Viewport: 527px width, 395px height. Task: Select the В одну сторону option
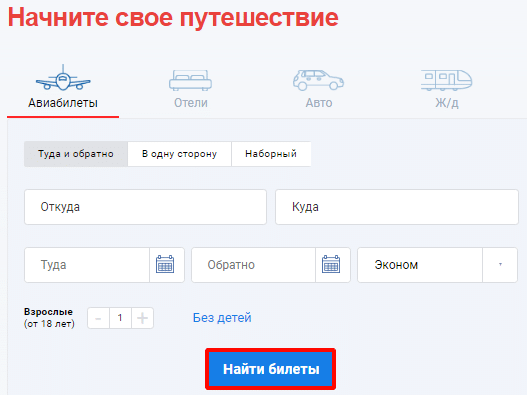pyautogui.click(x=179, y=154)
